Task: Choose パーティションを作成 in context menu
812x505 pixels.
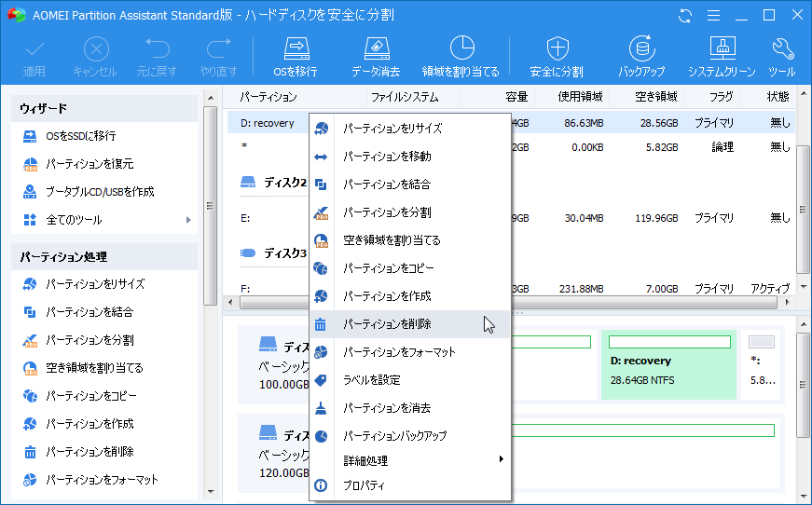Action: [x=410, y=296]
